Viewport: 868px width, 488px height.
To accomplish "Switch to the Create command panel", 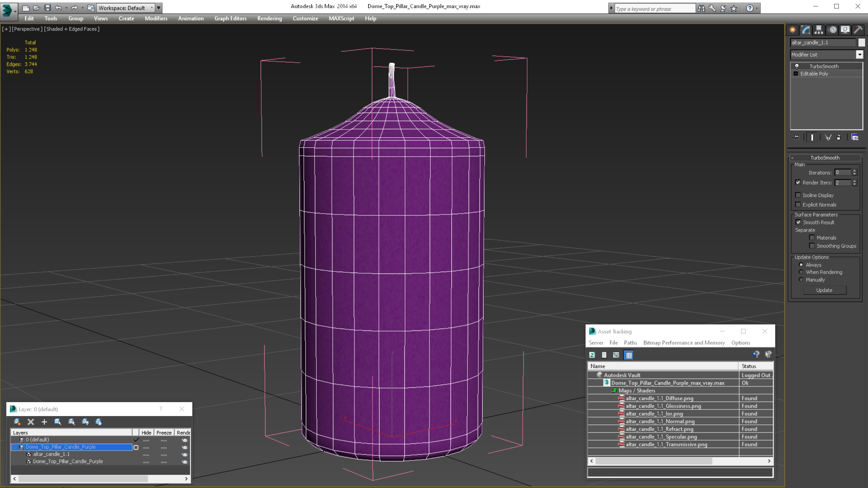I will 793,30.
